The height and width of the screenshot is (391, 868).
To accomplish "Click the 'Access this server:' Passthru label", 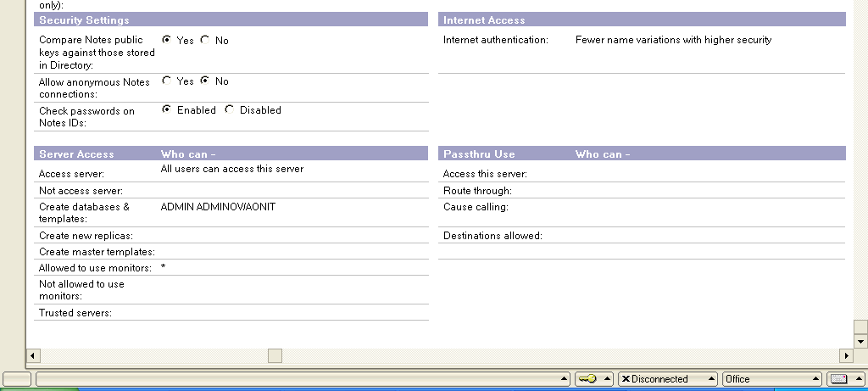I will click(485, 174).
